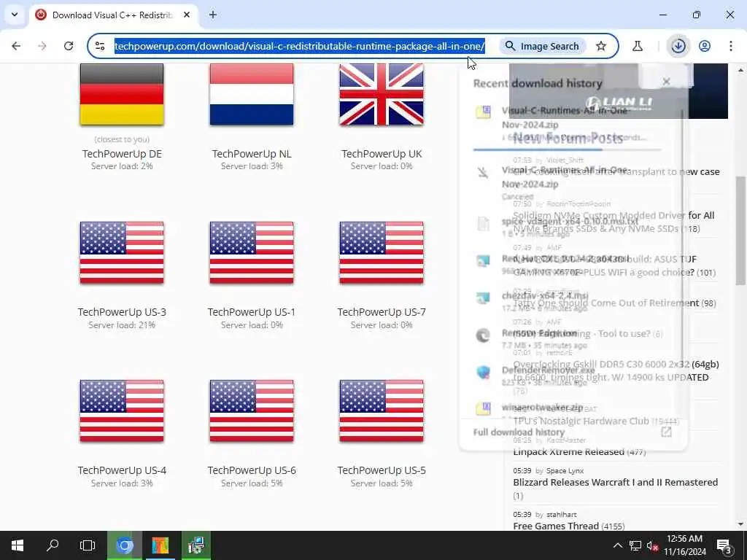Viewport: 747px width, 560px height.
Task: Choose the TechPowerUp US-4 server flag
Action: point(122,411)
